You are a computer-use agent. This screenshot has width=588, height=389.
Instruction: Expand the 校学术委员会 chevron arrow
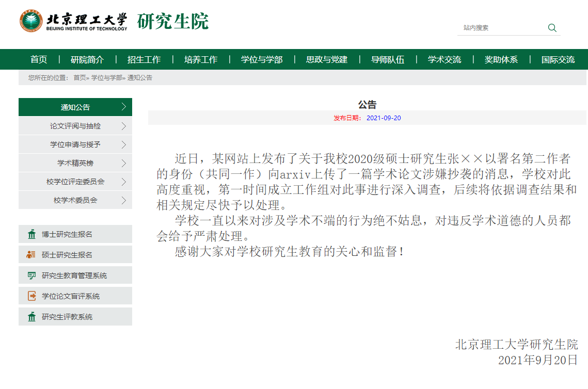click(123, 200)
